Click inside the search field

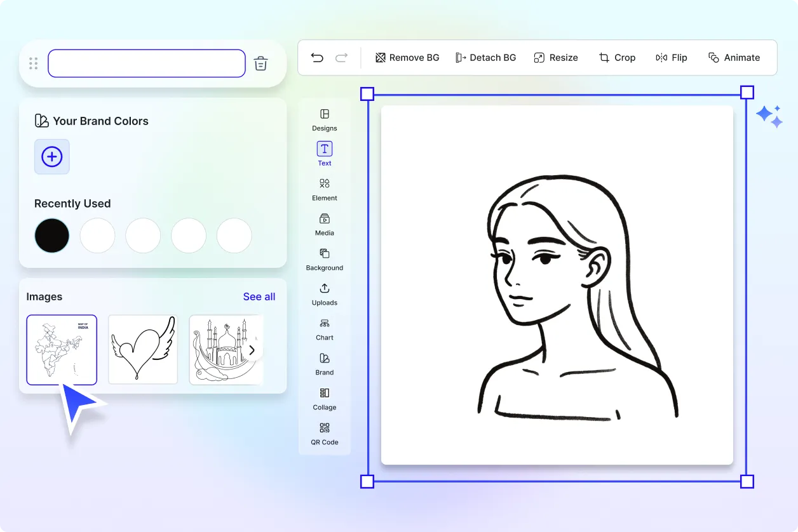pyautogui.click(x=146, y=63)
